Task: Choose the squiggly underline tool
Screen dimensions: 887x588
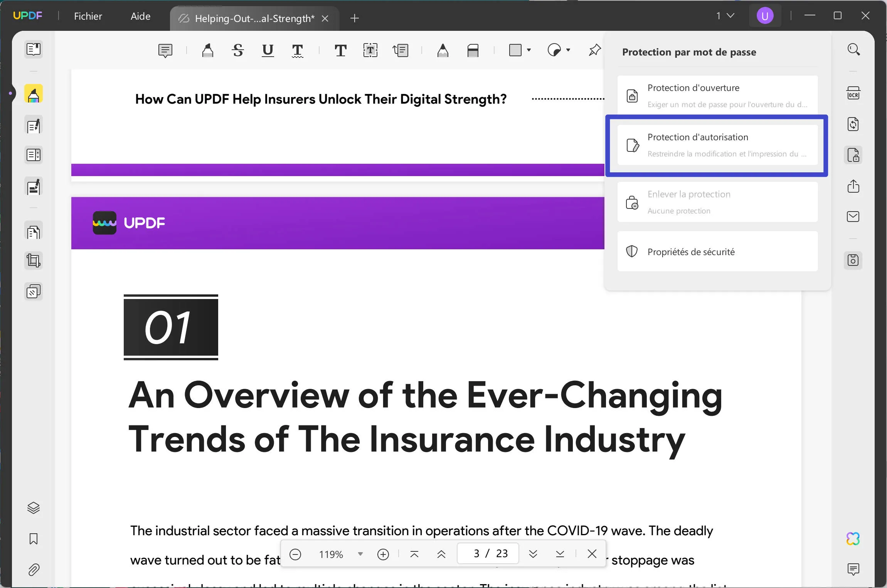Action: point(297,50)
